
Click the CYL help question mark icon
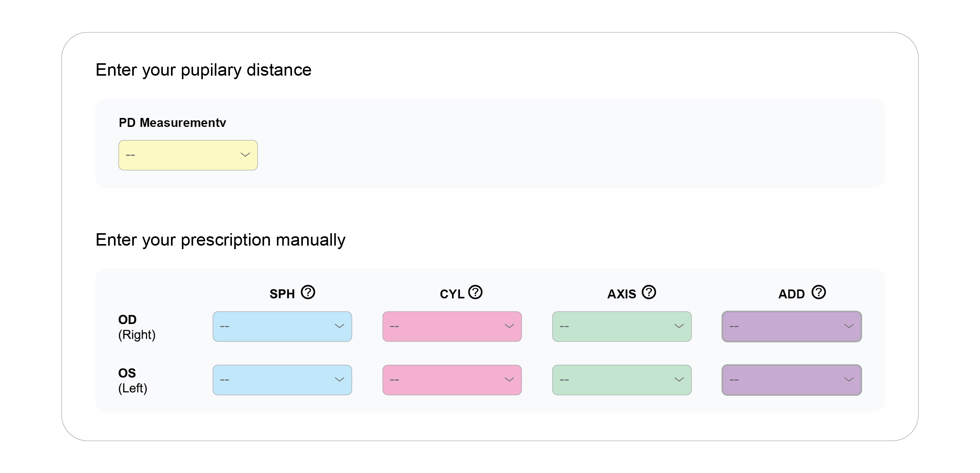475,292
